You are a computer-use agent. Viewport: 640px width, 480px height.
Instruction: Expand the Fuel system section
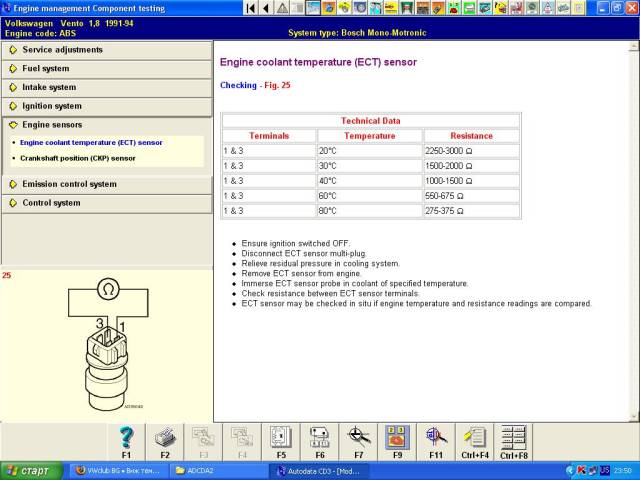pos(46,69)
